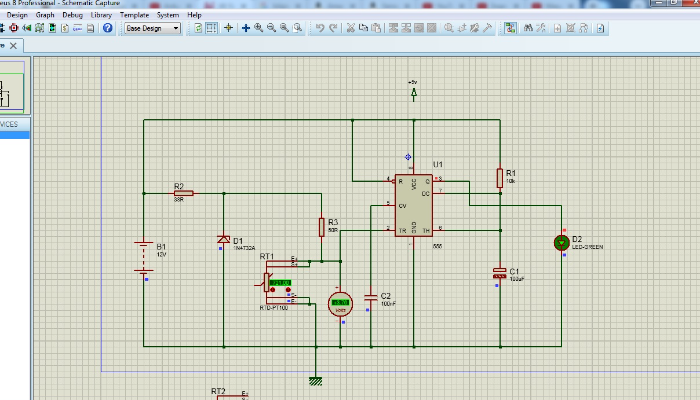Select resistor R2 on schematic

pos(183,193)
